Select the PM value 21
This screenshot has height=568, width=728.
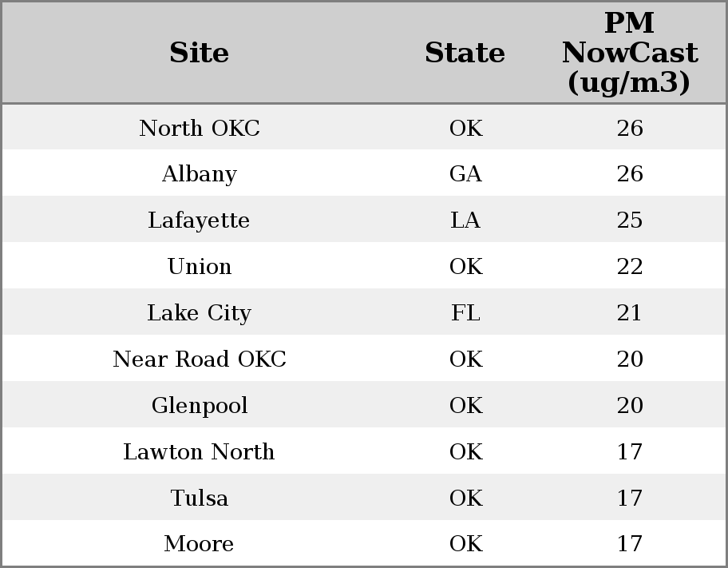pyautogui.click(x=630, y=313)
